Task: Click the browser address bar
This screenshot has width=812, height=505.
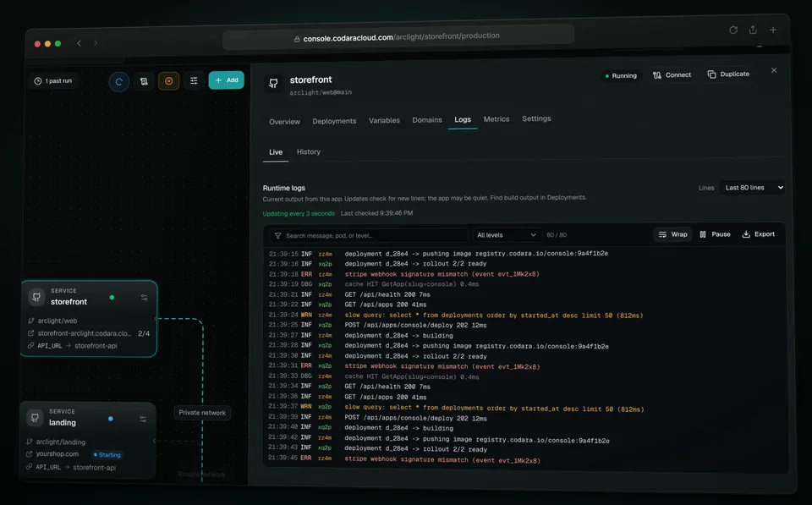Action: point(398,36)
